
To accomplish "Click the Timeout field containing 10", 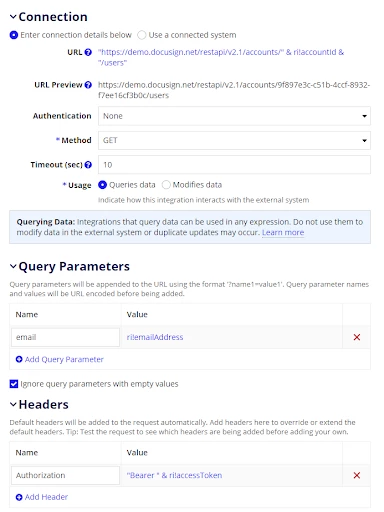I will coord(234,165).
